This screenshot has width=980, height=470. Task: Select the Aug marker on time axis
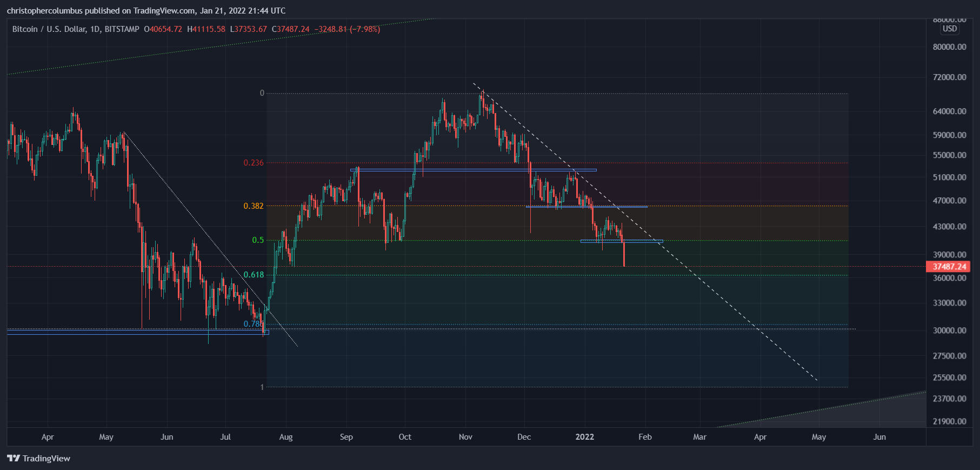(286, 437)
